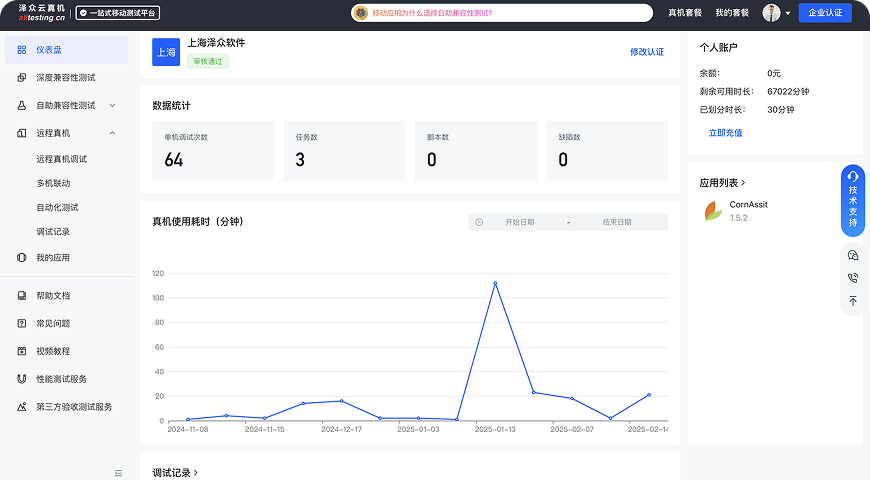This screenshot has width=870, height=480.
Task: Collapse the sidebar using bottom toggle icon
Action: click(x=118, y=472)
